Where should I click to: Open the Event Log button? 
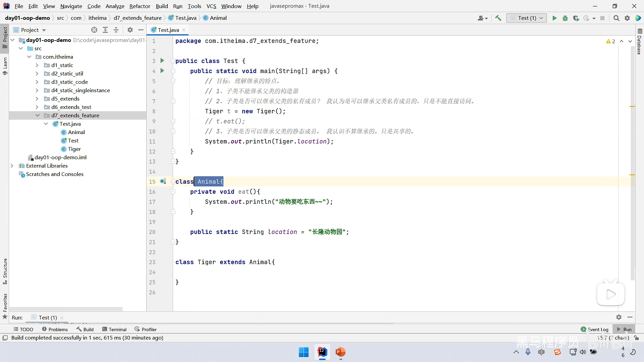(x=595, y=329)
